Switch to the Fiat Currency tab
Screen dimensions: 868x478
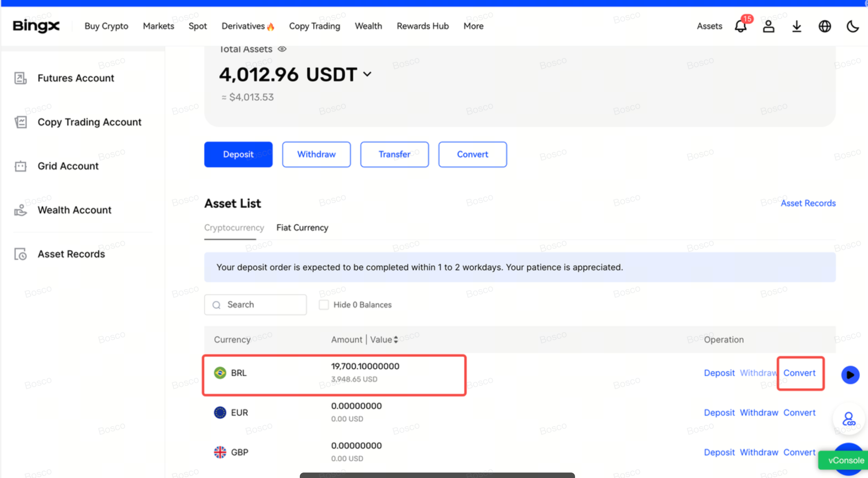pyautogui.click(x=302, y=227)
